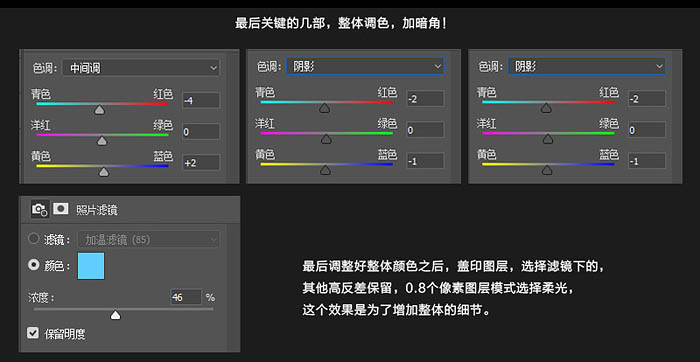Viewport: 700px width, 362px height.
Task: Click the 蓝色 label in 中间调 panel
Action: pos(163,156)
